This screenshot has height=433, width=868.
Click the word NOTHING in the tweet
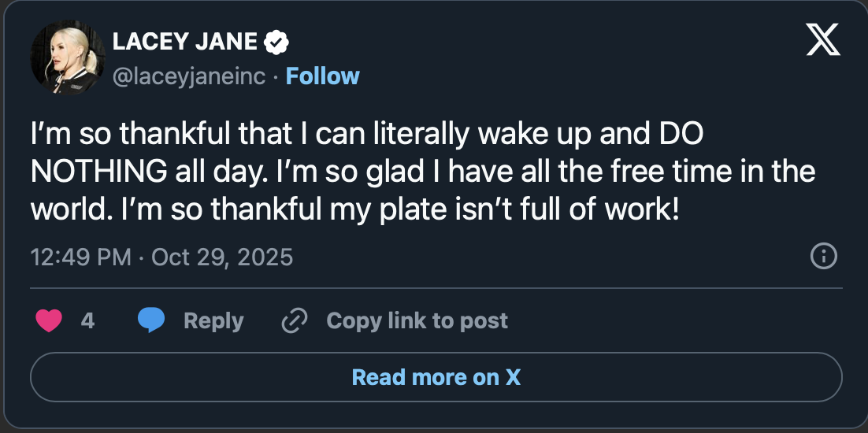[x=99, y=170]
